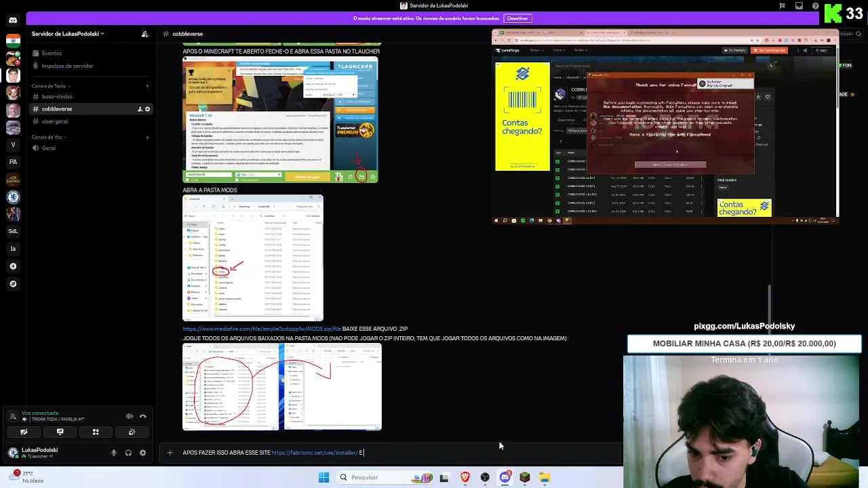The image size is (868, 488).
Task: Open the soundboard button in voice panel
Action: [132, 432]
